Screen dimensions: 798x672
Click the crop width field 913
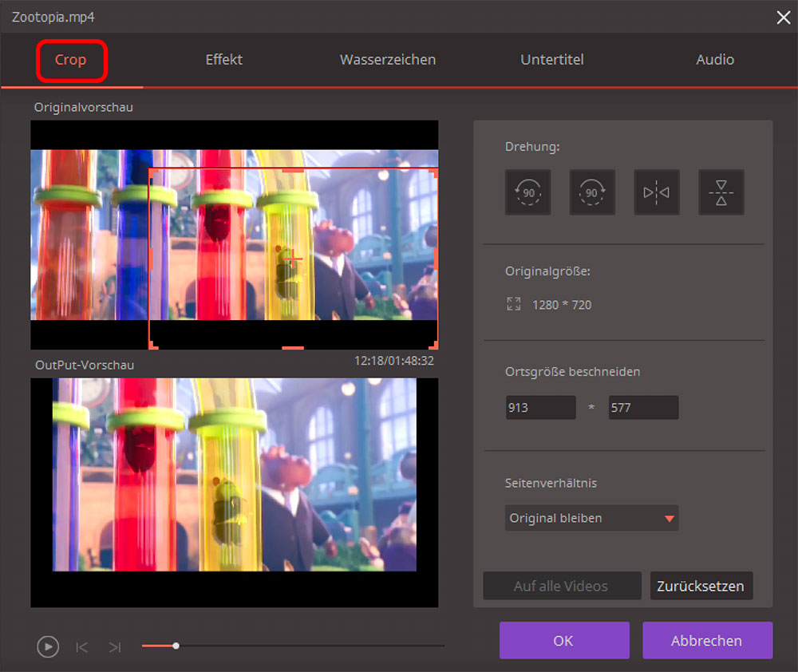tap(540, 407)
